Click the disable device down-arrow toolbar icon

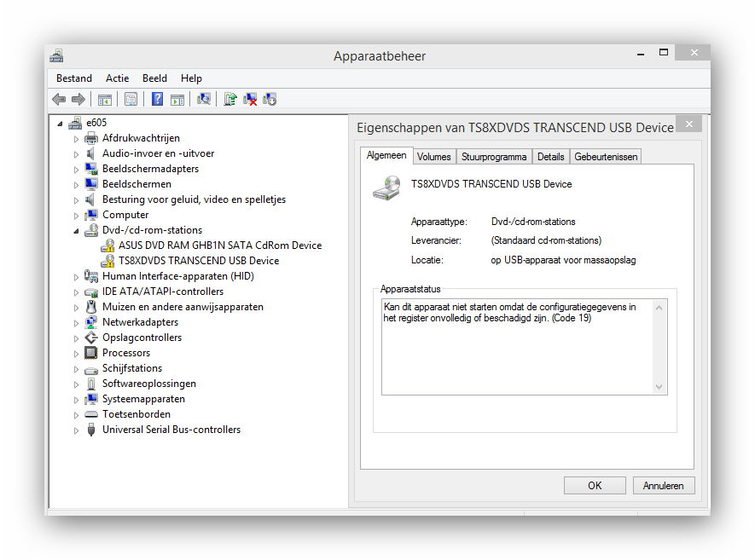coord(270,99)
